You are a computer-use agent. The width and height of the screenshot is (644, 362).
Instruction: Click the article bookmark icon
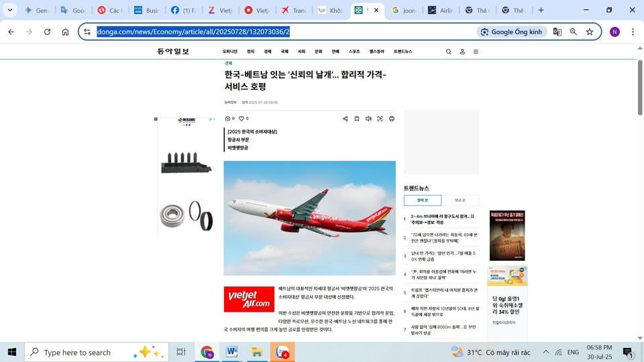click(x=356, y=119)
